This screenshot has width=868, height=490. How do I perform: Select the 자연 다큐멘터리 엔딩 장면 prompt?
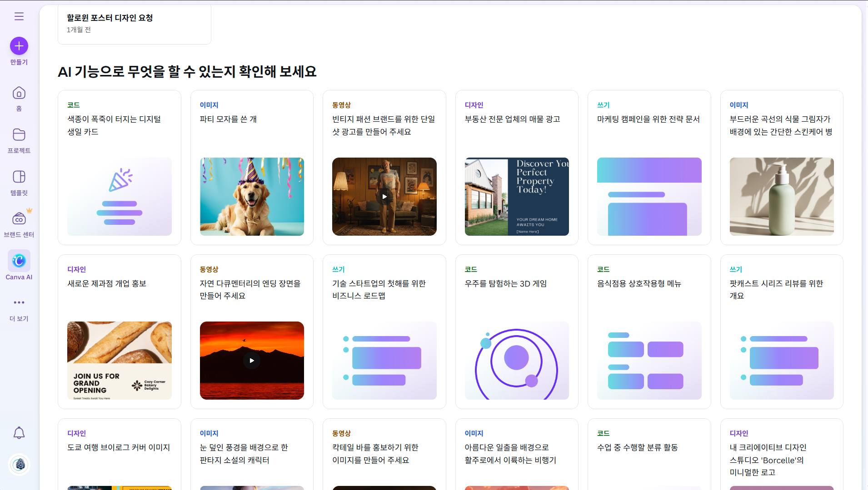click(x=252, y=332)
